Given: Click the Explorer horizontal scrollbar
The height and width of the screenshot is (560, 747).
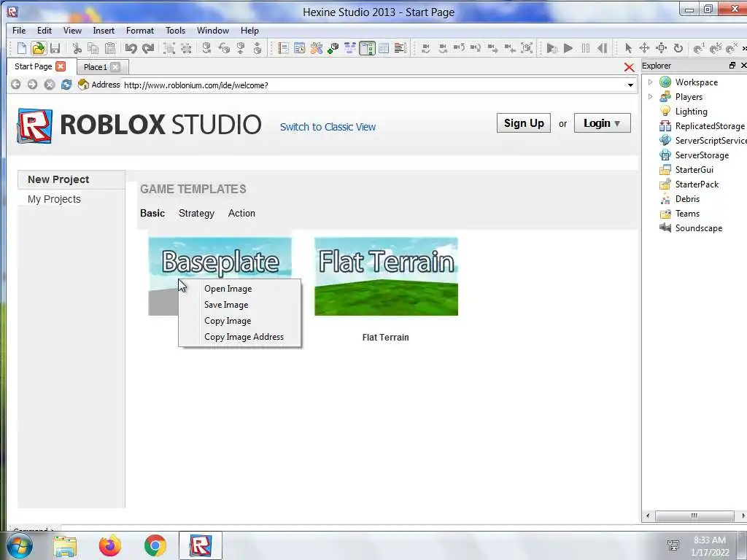Looking at the screenshot, I should 694,516.
